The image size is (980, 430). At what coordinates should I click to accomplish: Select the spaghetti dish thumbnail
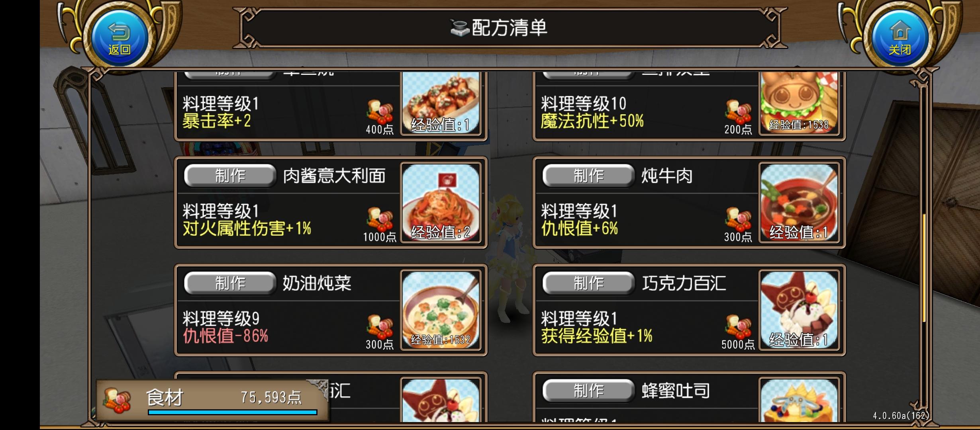(x=441, y=203)
